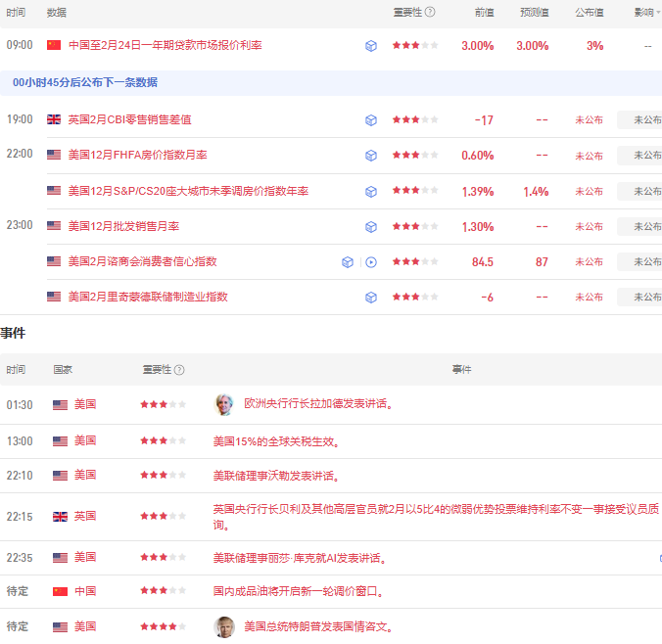Click the help icon next to 重要性 in events header
This screenshot has height=644, width=662.
179,370
